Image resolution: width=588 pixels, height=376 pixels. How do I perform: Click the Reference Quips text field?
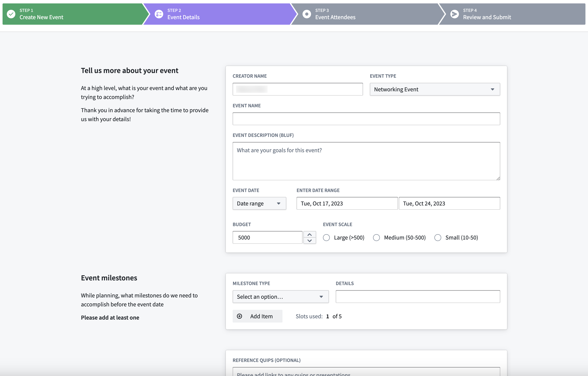click(366, 372)
